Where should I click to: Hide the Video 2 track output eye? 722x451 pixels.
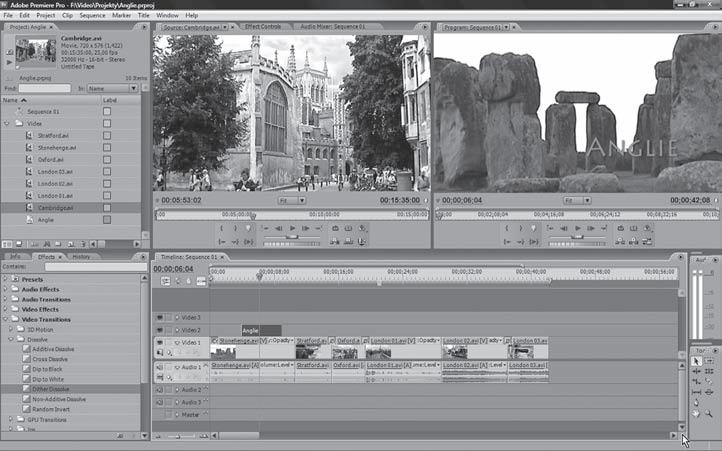[x=159, y=330]
